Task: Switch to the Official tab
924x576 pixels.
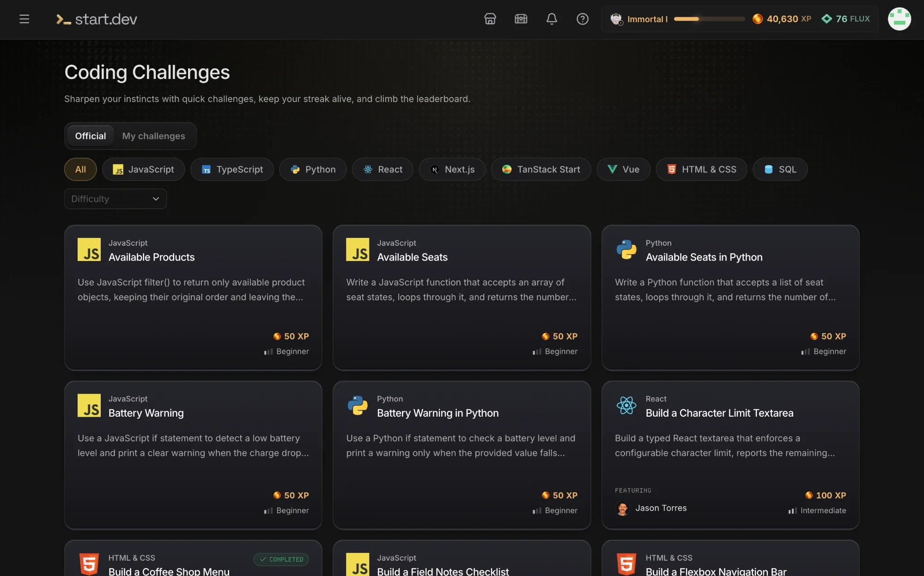Action: pos(91,136)
